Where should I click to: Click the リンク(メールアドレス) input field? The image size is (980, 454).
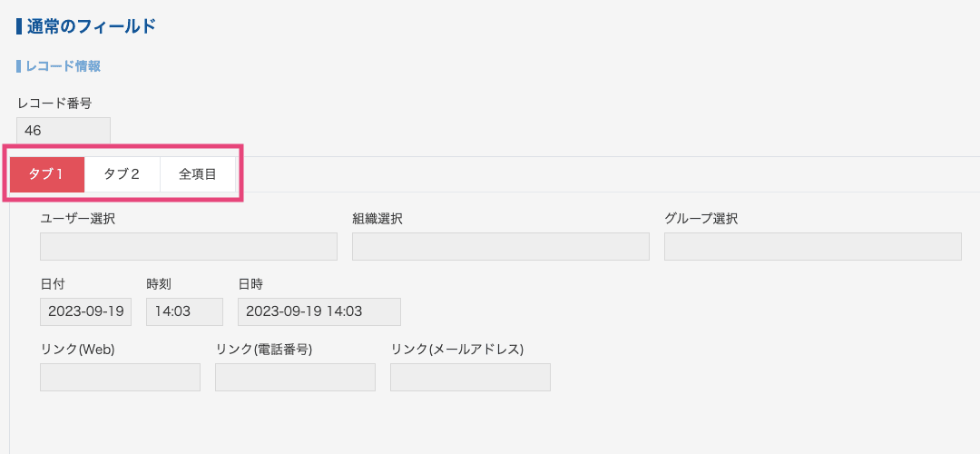470,377
